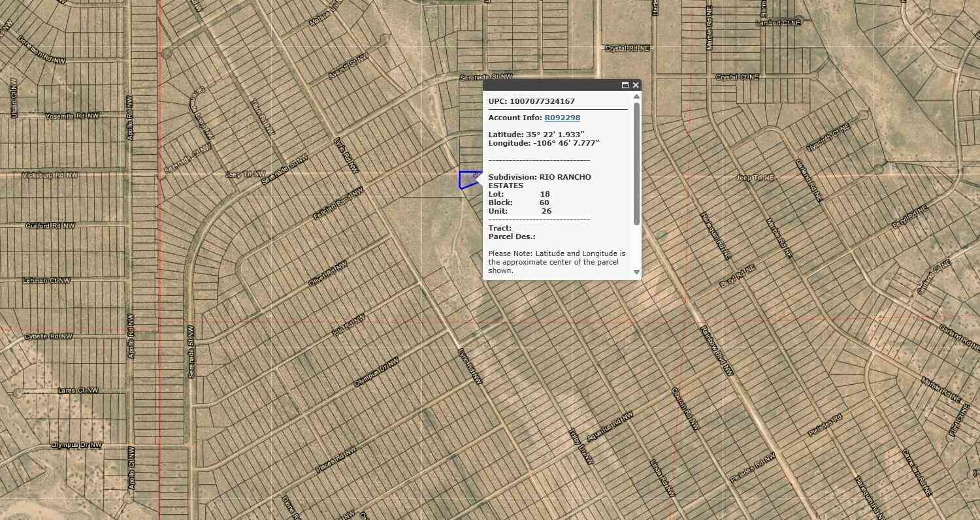Click the Unit 26 entry

pyautogui.click(x=520, y=211)
